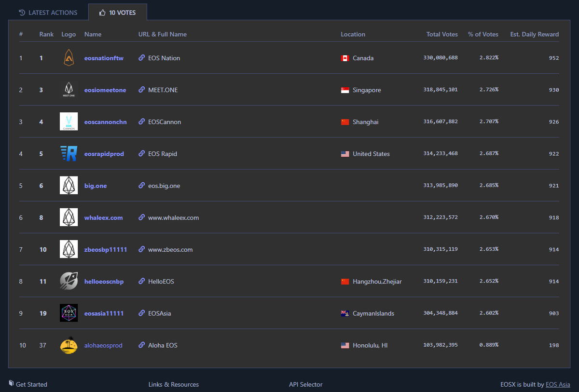The width and height of the screenshot is (579, 392).
Task: Visit the Aloha EOS website link
Action: click(x=163, y=345)
